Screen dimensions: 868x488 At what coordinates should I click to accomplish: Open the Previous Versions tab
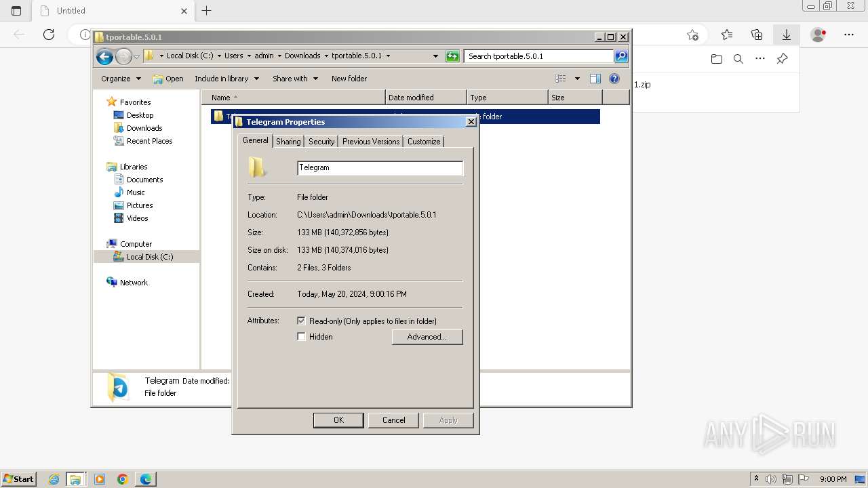click(x=371, y=142)
